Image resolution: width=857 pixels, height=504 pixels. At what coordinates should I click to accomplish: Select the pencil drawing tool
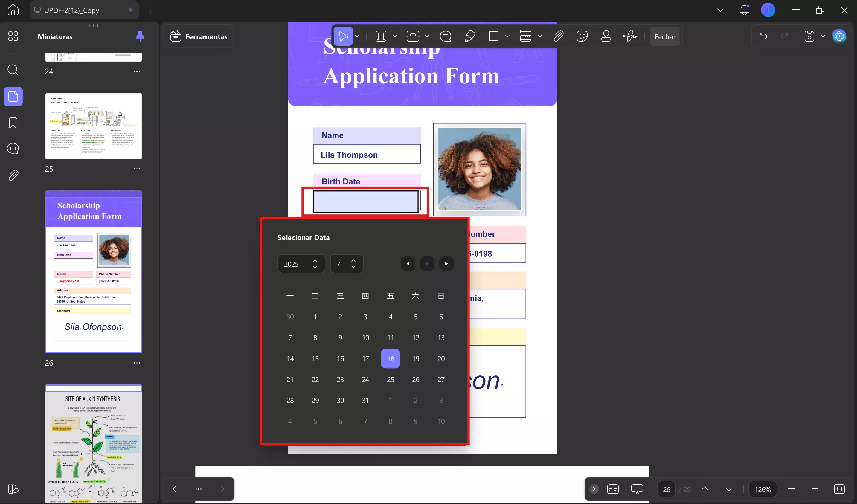(x=470, y=36)
